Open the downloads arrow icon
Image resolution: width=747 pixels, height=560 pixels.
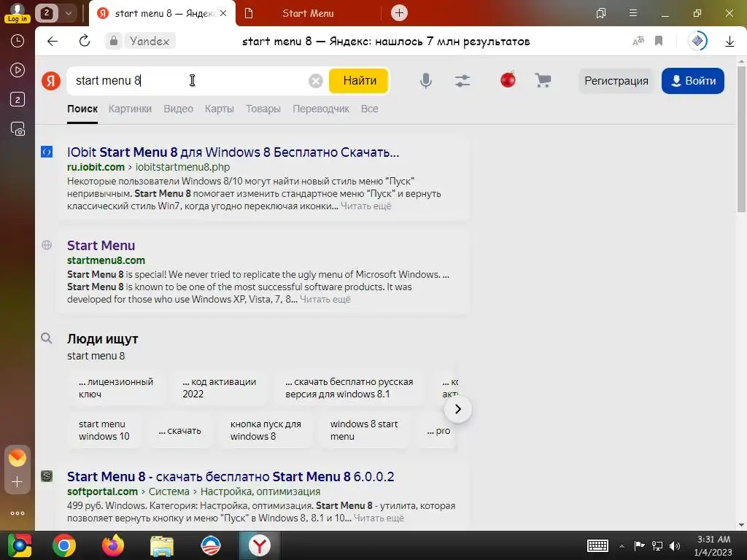click(x=729, y=42)
